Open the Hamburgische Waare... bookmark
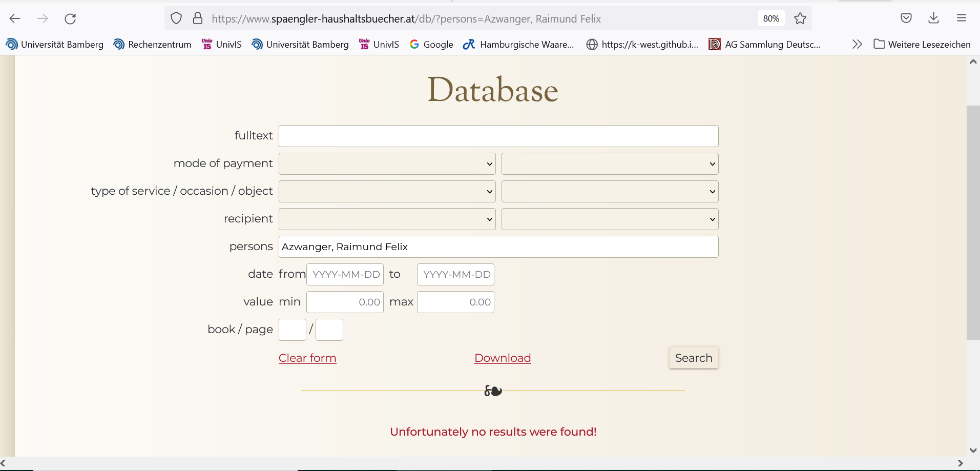This screenshot has height=471, width=980. 518,45
